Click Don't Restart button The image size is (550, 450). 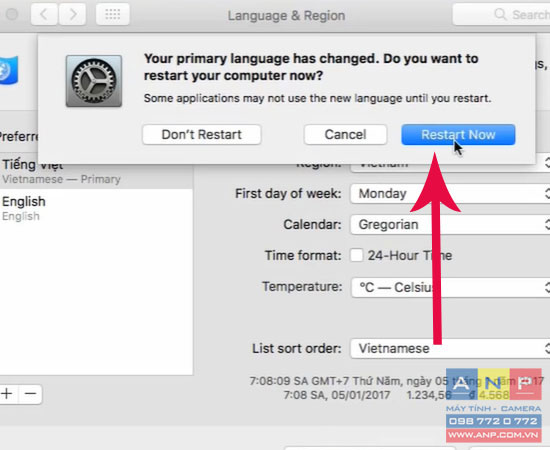pos(202,135)
